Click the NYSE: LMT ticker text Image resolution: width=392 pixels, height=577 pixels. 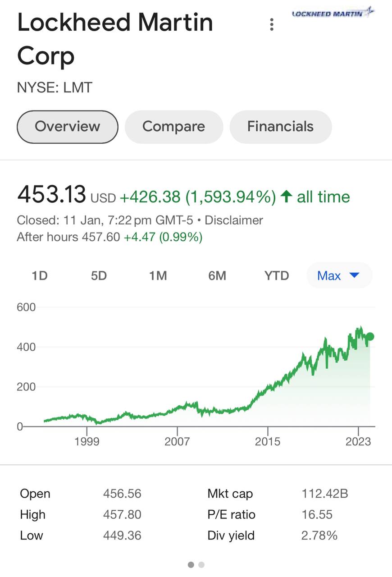pyautogui.click(x=55, y=87)
